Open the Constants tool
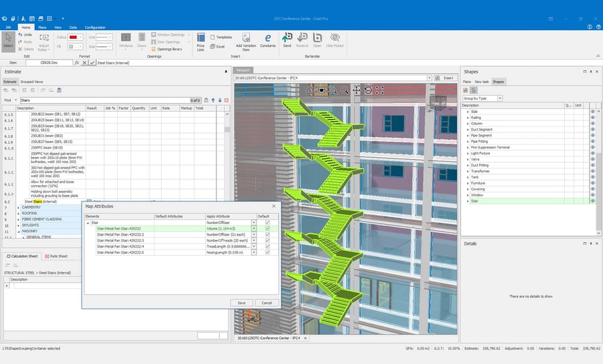 pyautogui.click(x=267, y=40)
